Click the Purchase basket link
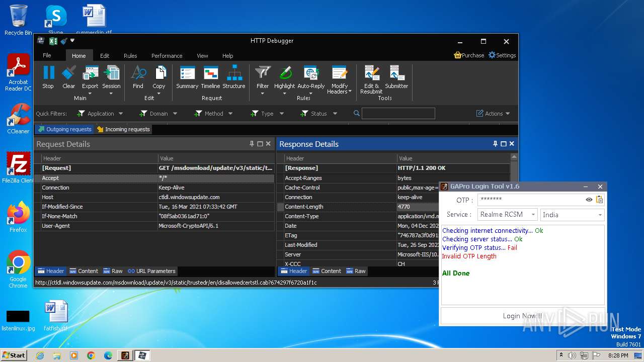 click(x=469, y=55)
